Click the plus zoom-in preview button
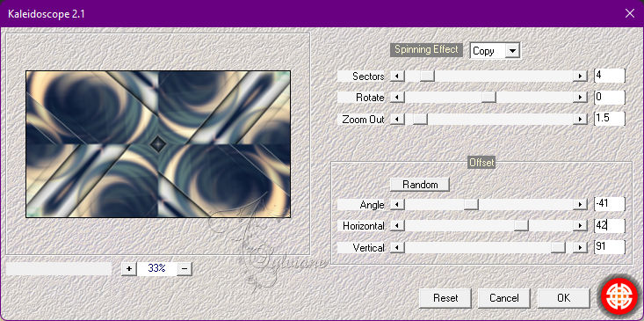 point(129,268)
